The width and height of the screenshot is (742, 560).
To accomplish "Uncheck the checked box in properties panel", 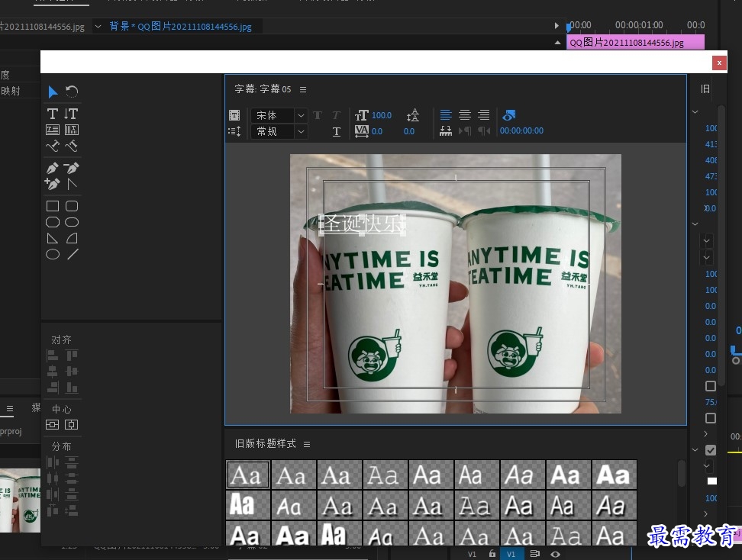I will 710,450.
